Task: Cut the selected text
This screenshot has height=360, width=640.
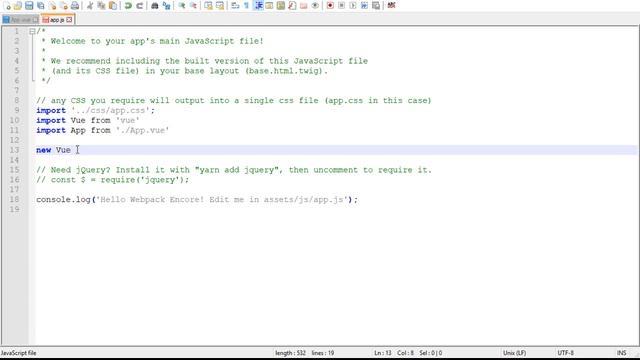Action: (x=90, y=5)
